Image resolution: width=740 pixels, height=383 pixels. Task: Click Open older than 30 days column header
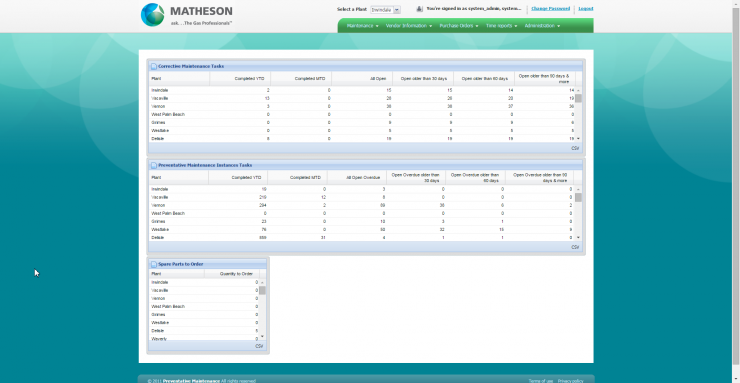tap(423, 79)
